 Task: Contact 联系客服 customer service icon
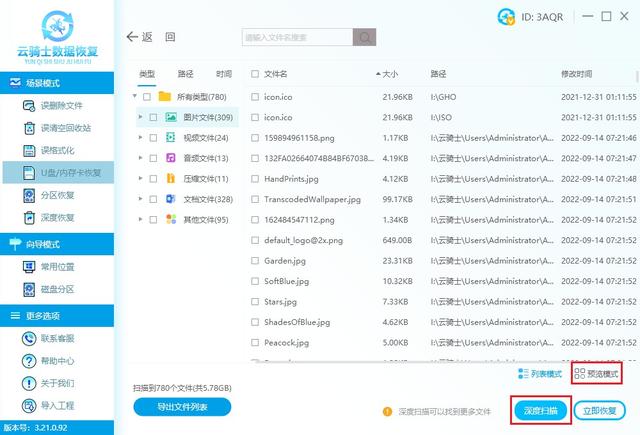tap(29, 338)
